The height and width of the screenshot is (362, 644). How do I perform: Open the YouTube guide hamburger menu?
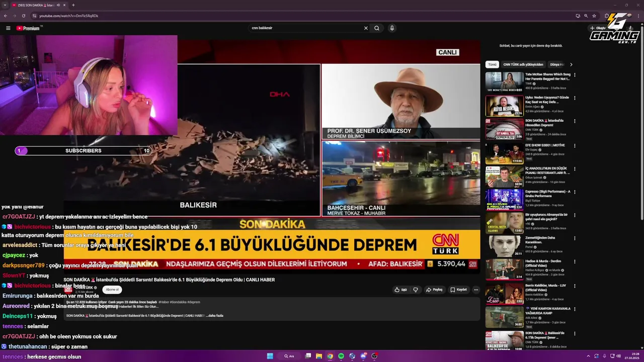coord(8,28)
